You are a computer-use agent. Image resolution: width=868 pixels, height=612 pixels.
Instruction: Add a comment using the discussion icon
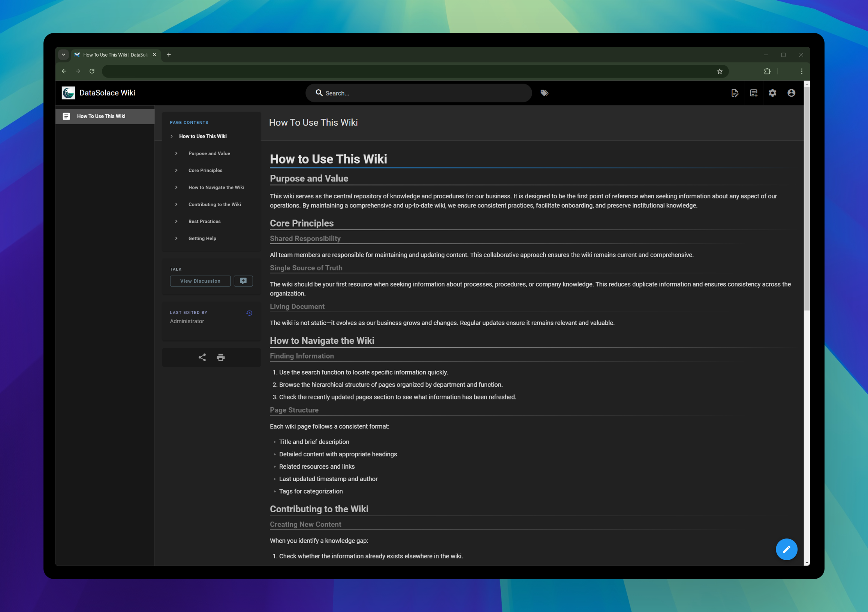[244, 280]
